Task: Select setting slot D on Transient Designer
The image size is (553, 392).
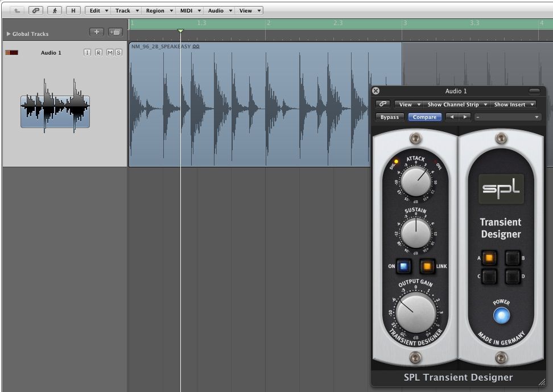Action: 513,277
